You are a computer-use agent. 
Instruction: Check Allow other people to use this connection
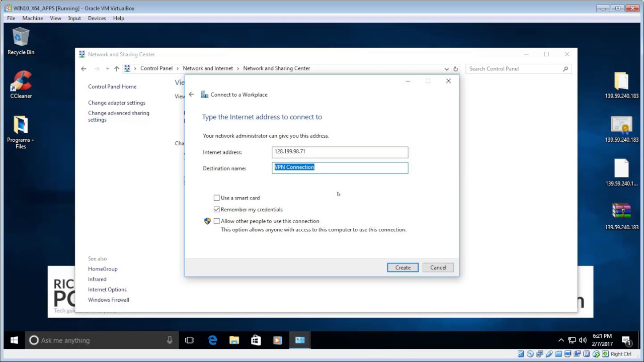(217, 221)
